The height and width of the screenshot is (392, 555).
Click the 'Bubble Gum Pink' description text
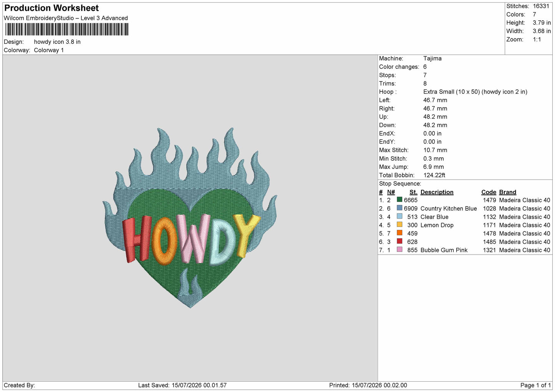(444, 250)
